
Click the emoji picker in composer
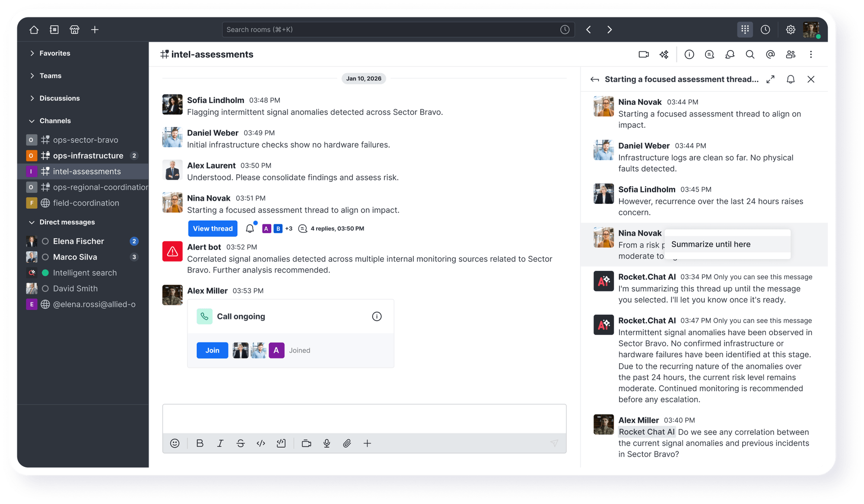[x=175, y=443]
